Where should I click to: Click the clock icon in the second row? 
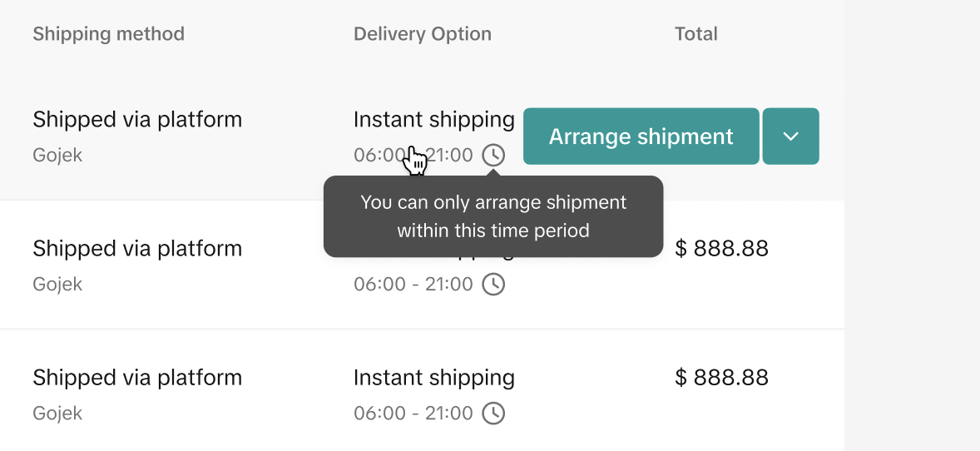pos(494,285)
